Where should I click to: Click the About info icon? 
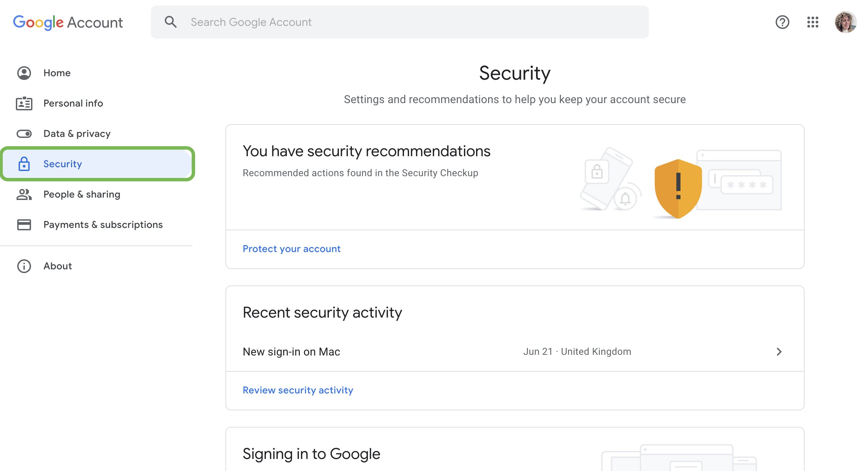point(24,266)
